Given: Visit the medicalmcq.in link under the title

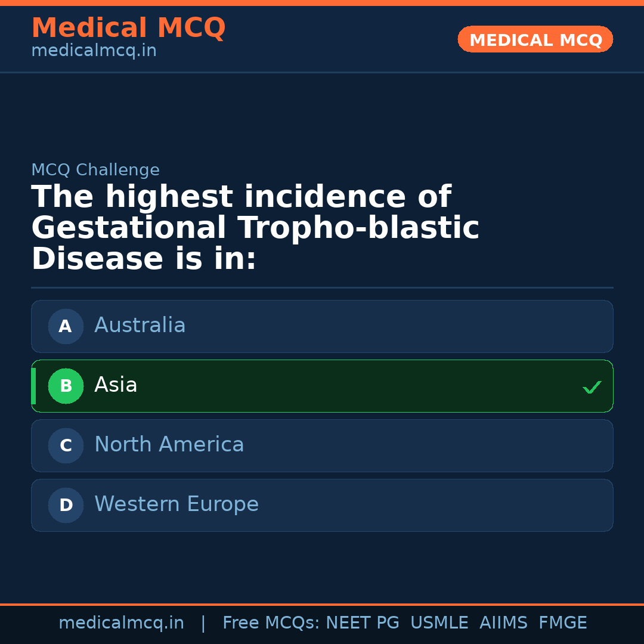Looking at the screenshot, I should (94, 51).
